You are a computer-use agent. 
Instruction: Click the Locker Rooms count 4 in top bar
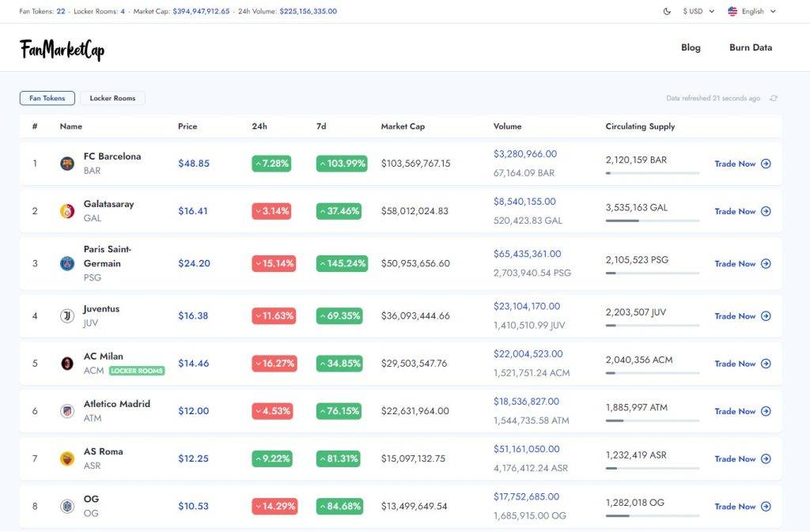[x=123, y=11]
